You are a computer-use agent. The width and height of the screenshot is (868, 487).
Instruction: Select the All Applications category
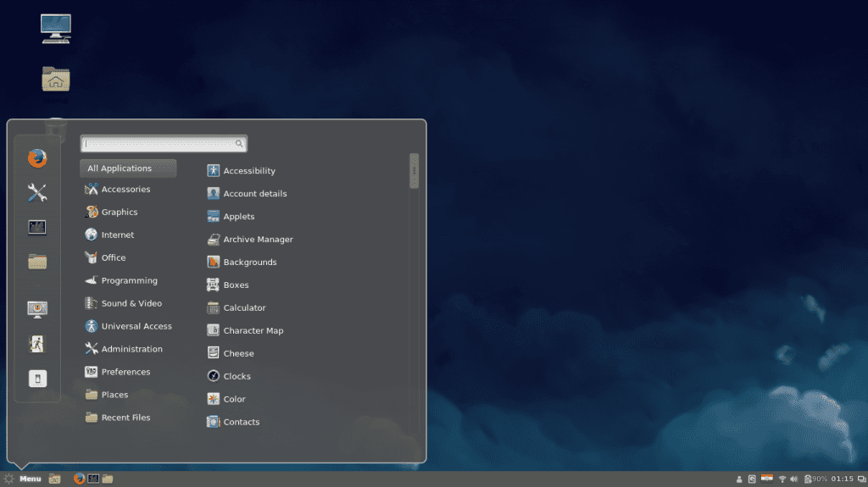[128, 169]
